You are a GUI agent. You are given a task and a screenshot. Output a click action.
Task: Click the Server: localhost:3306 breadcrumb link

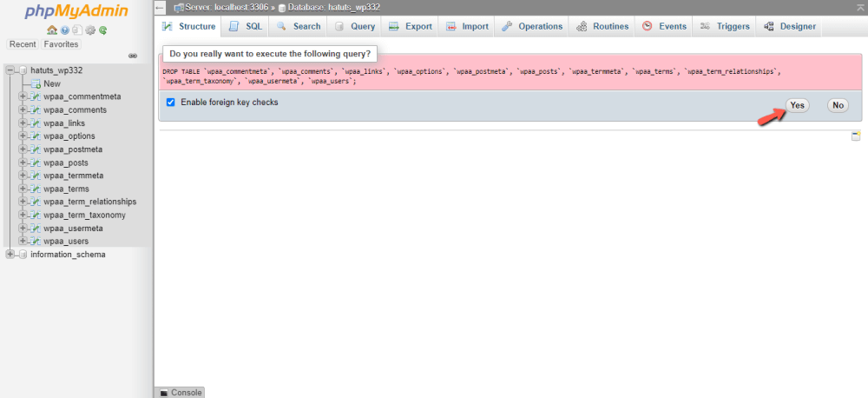(x=226, y=8)
